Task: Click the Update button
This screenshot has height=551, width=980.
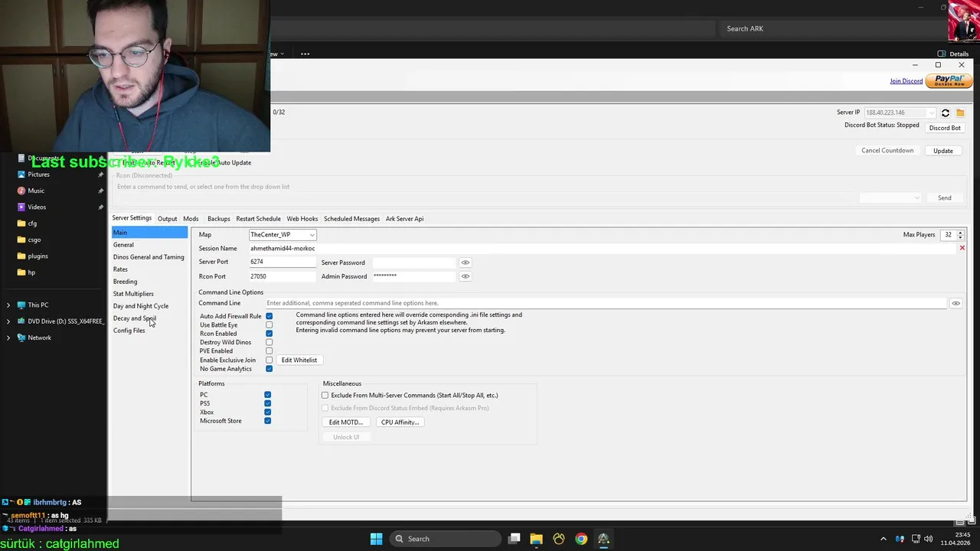Action: (943, 151)
